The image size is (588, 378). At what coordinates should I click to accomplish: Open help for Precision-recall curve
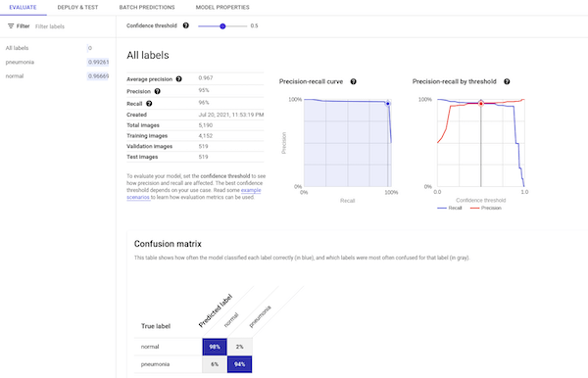click(x=353, y=81)
